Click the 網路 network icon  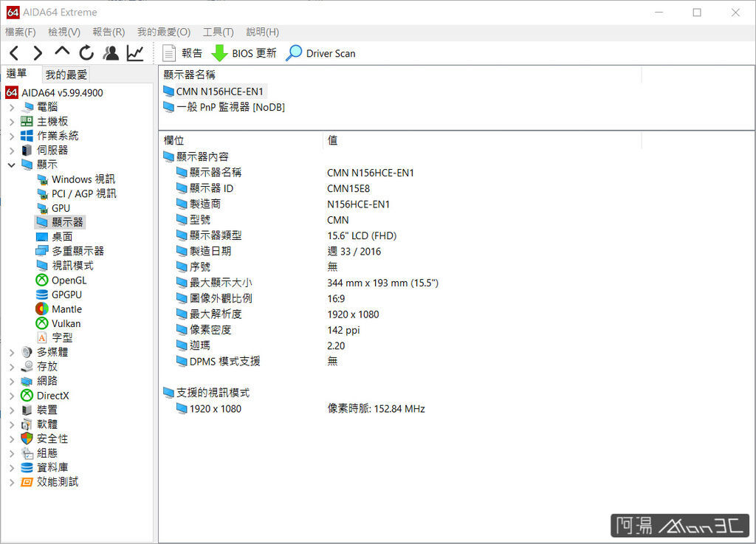click(27, 381)
